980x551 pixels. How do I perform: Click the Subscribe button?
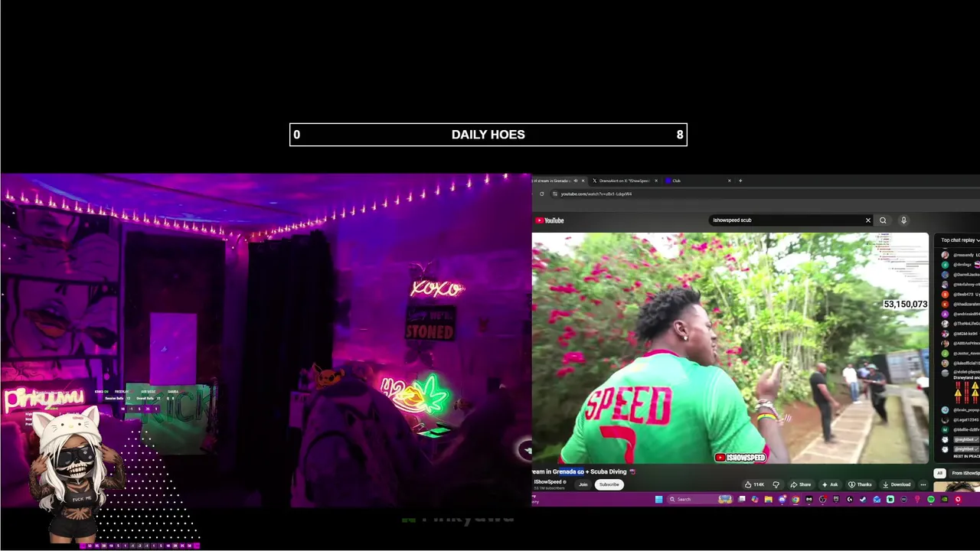tap(609, 484)
